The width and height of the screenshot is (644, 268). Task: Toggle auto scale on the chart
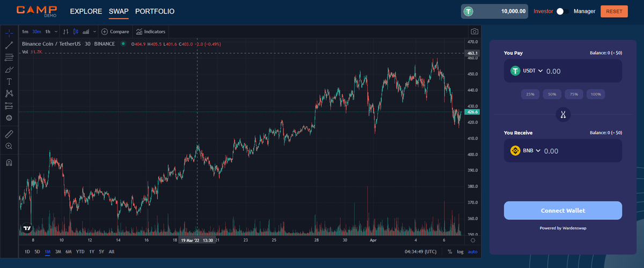click(472, 251)
